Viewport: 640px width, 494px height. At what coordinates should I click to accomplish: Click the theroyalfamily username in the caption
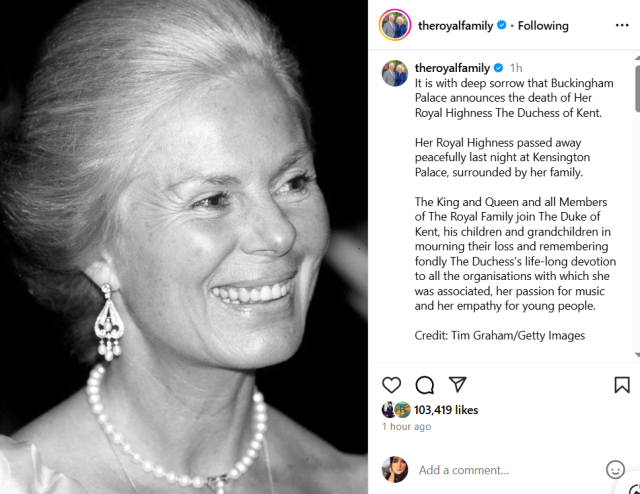coord(452,68)
